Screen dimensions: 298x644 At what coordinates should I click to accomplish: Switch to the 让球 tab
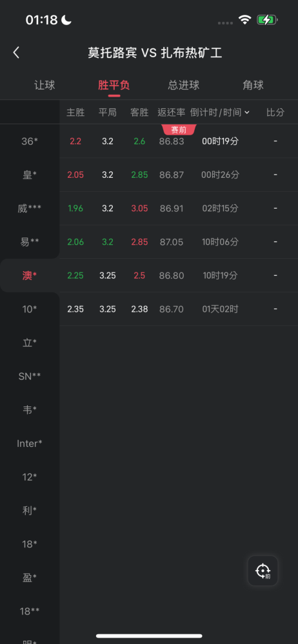point(45,85)
